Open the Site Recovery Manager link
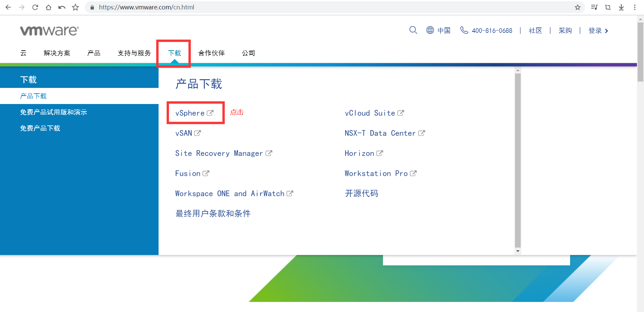644x312 pixels. (219, 153)
